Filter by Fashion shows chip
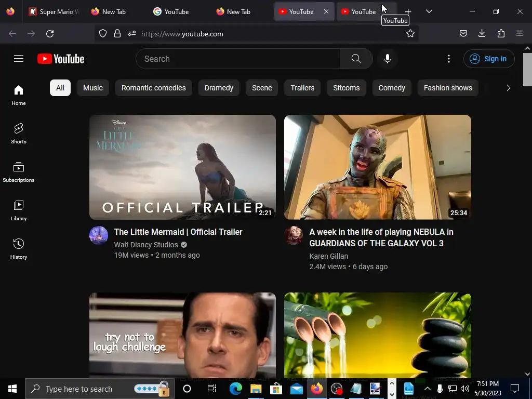The image size is (532, 399). click(x=448, y=88)
